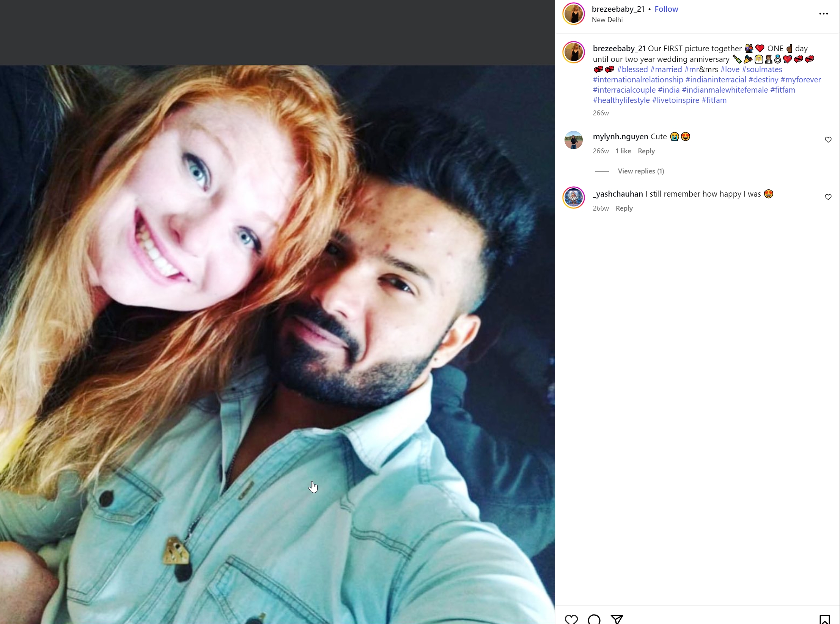The width and height of the screenshot is (840, 624).
Task: Share post with paper plane icon
Action: pos(617,619)
